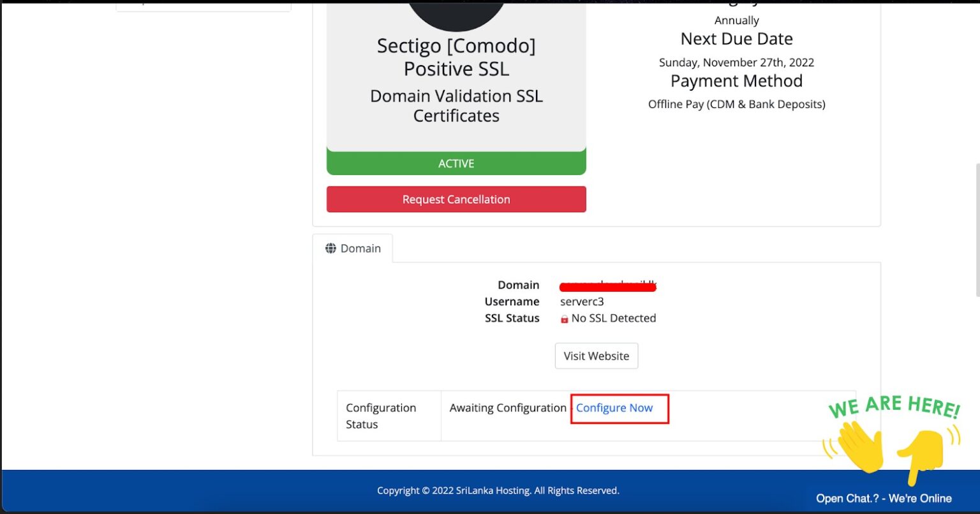Viewport: 980px width, 514px height.
Task: Click the serverc3 username value
Action: 582,302
